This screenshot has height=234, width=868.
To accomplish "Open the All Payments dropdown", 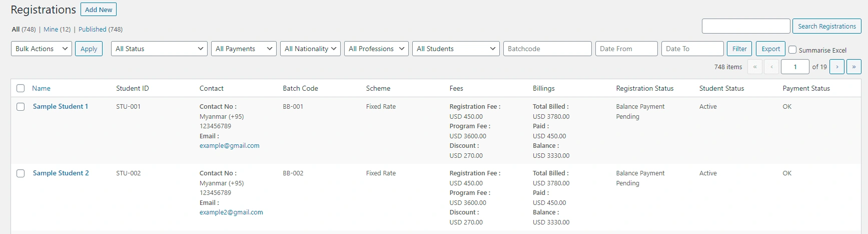I will coord(244,49).
